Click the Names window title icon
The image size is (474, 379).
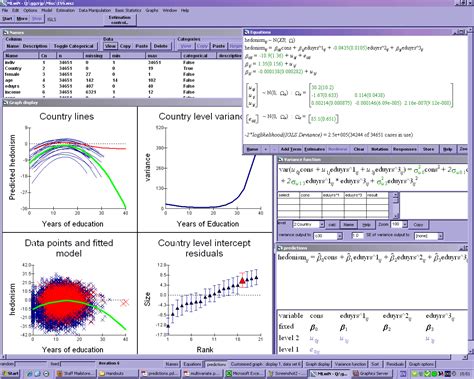coord(6,33)
